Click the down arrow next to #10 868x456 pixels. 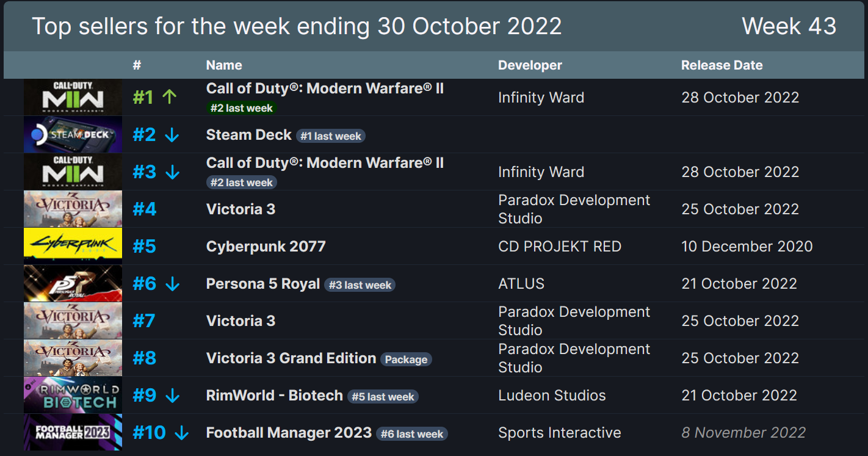(x=181, y=433)
